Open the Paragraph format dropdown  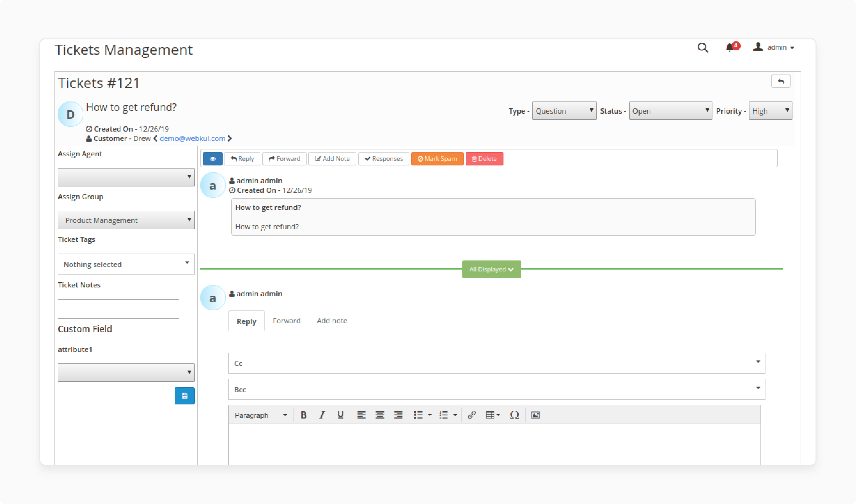click(261, 415)
